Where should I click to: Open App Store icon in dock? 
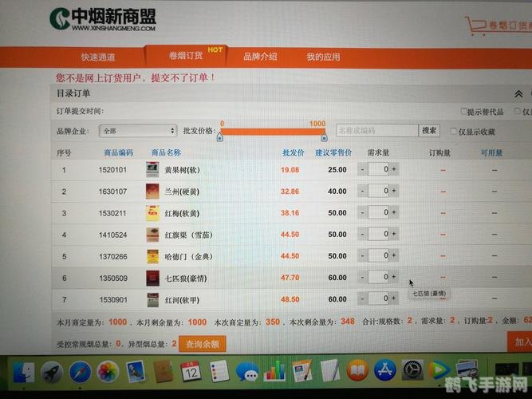(385, 369)
